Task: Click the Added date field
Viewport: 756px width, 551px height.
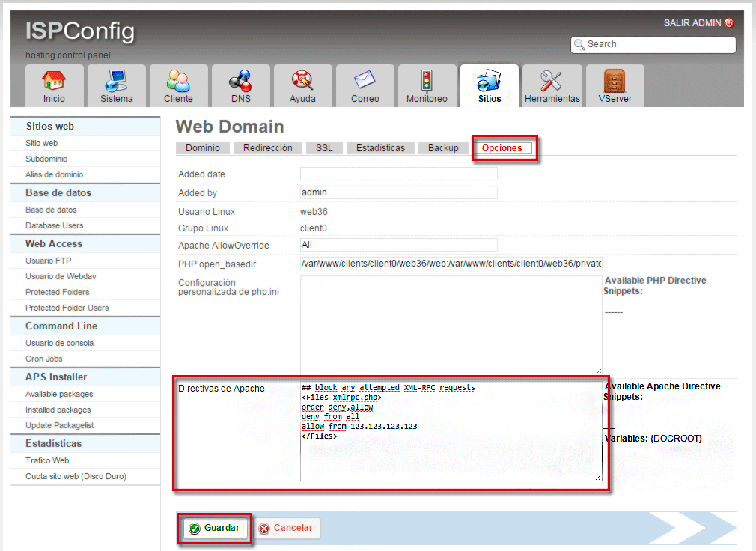Action: pos(398,174)
